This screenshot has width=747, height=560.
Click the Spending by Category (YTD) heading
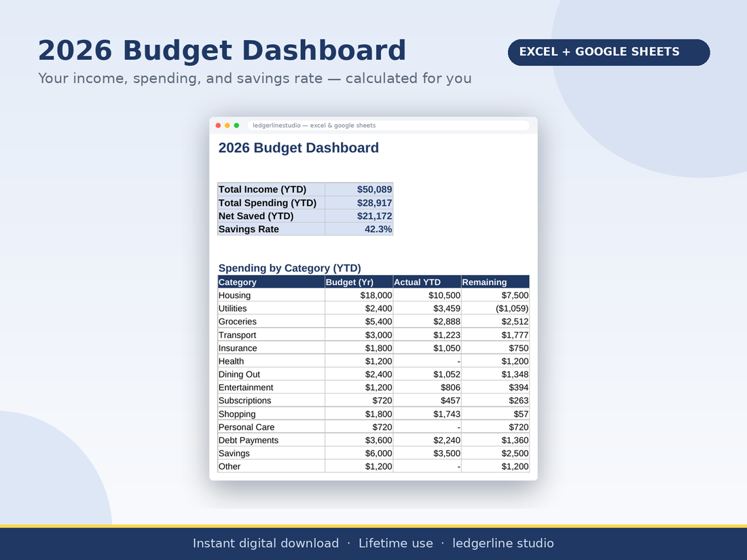290,267
